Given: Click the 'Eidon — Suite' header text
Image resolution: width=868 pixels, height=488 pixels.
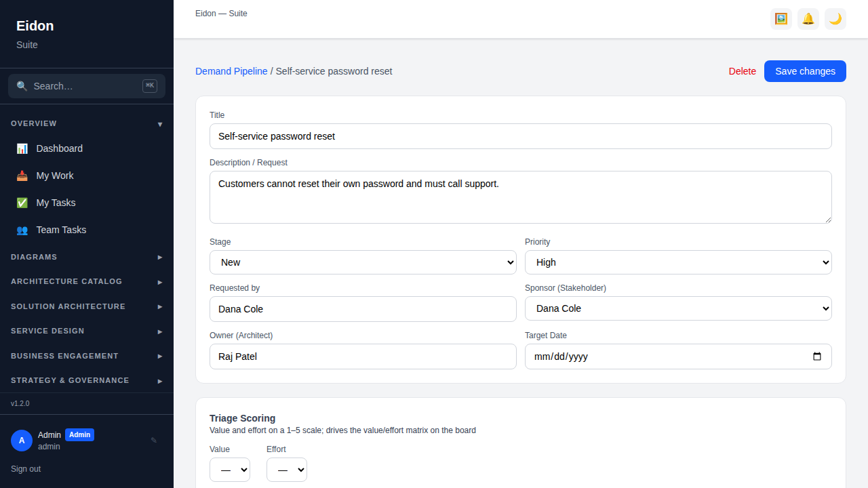Looking at the screenshot, I should click(x=221, y=14).
